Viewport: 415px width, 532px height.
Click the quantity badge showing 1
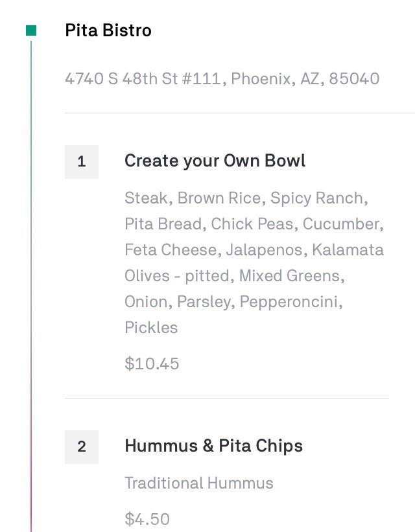82,161
